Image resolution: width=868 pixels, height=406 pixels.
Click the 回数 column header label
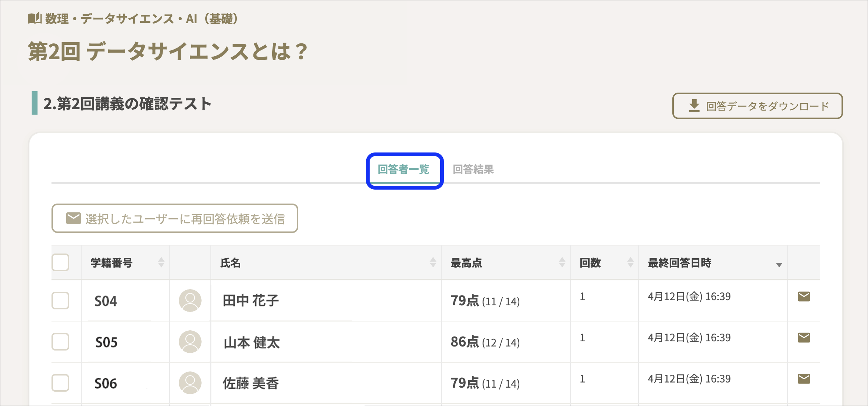[x=590, y=263]
